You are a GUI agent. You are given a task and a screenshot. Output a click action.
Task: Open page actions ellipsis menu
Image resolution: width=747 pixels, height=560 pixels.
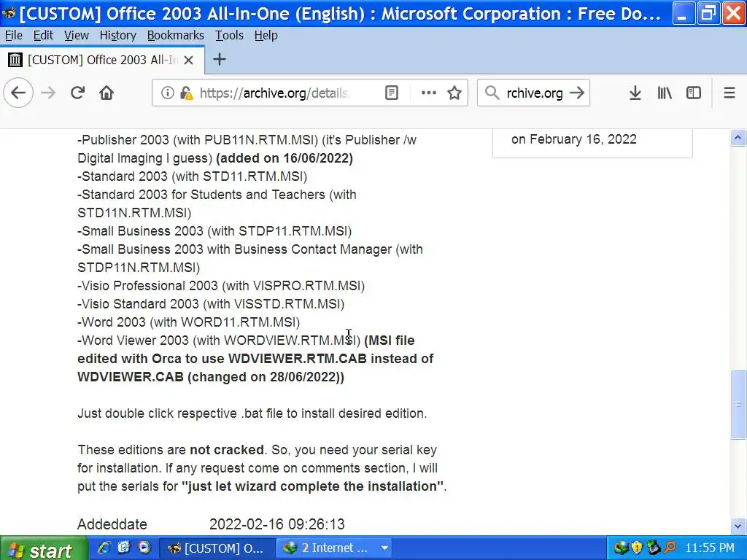point(429,93)
